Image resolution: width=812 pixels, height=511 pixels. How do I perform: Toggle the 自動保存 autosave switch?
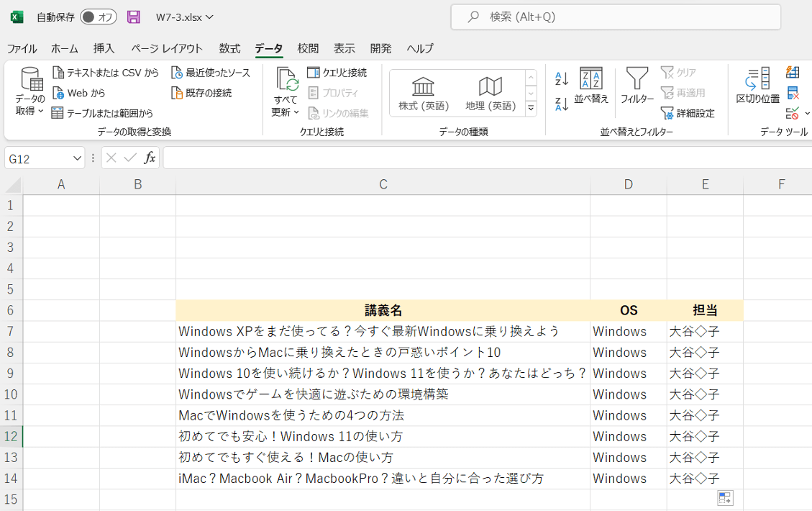tap(99, 17)
